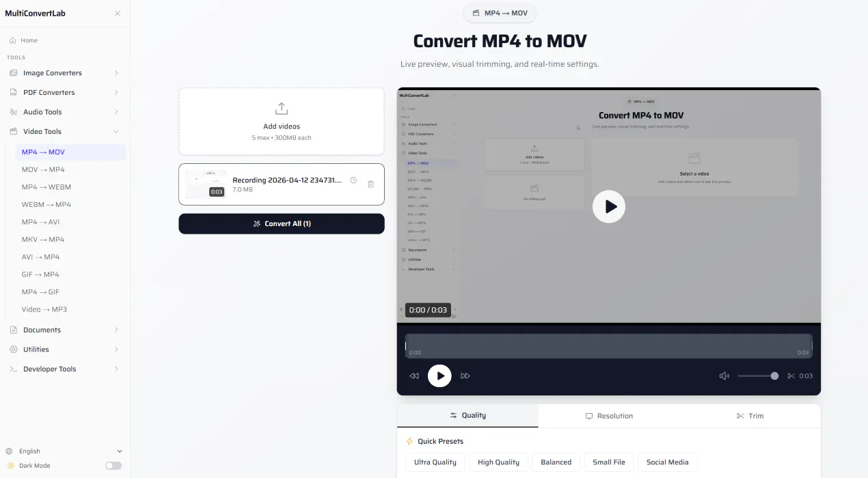Click the MultiConvertLab logo text
The height and width of the screenshot is (478, 868).
pyautogui.click(x=36, y=14)
